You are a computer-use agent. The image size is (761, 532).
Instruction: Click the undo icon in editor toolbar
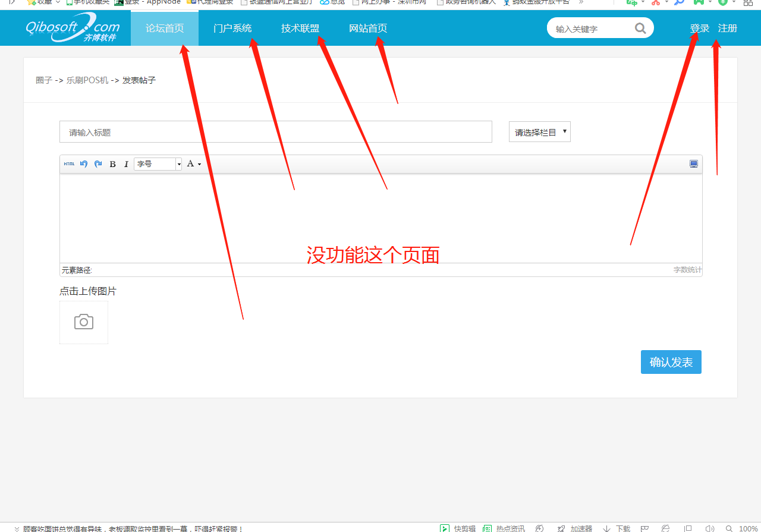click(x=84, y=164)
